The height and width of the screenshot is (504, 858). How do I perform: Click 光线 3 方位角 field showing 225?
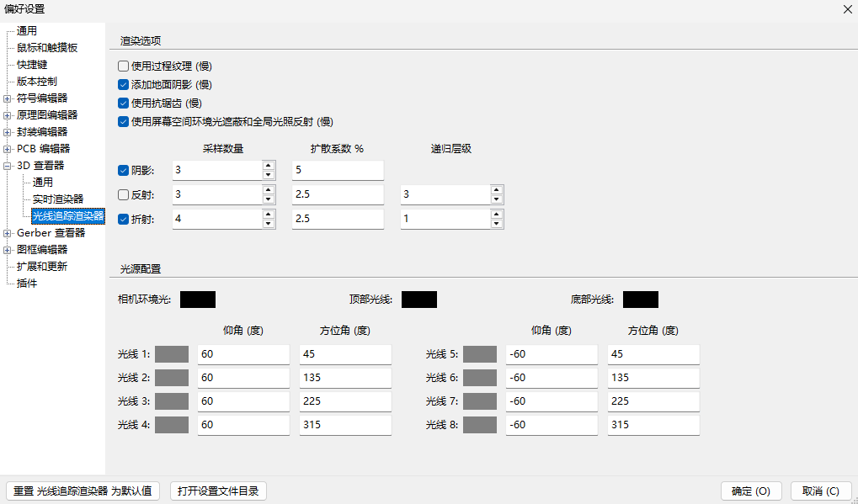click(x=345, y=401)
